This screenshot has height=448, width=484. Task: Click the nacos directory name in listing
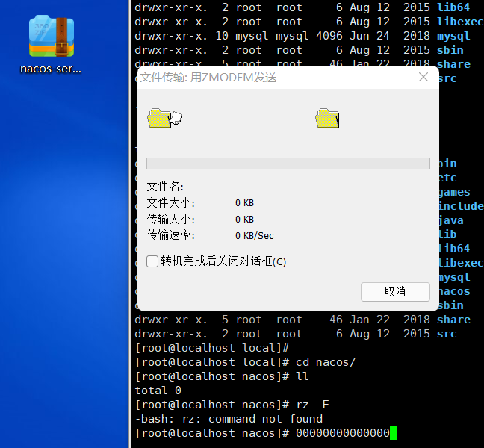(x=454, y=291)
